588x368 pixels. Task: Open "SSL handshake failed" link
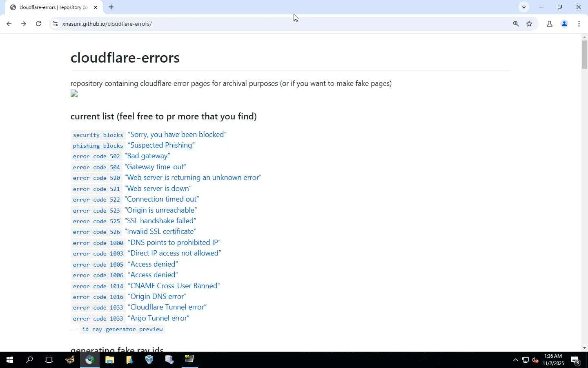(x=160, y=221)
